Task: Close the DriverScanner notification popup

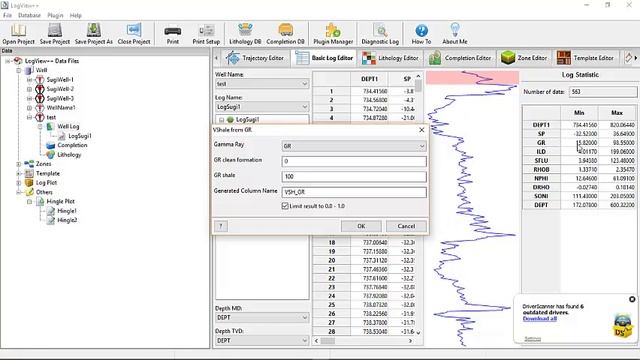Action: pos(632,299)
